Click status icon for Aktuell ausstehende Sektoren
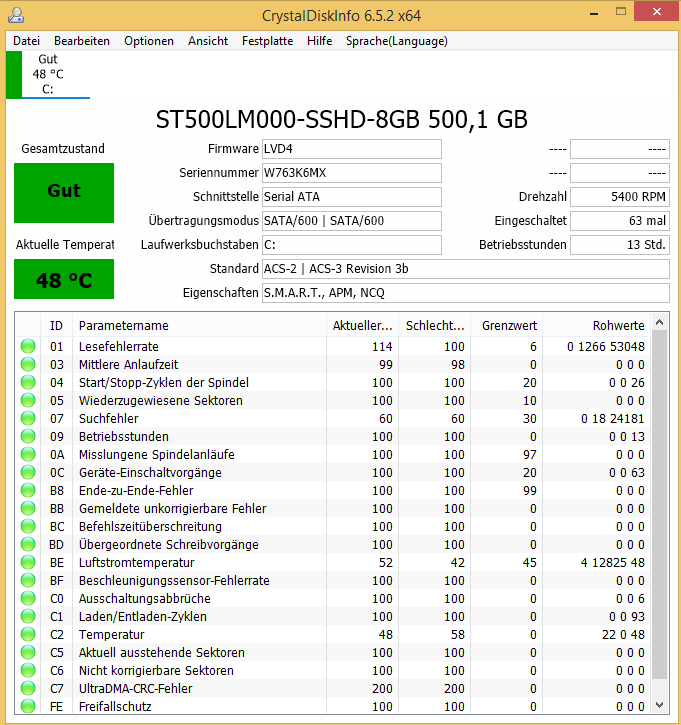The height and width of the screenshot is (725, 681). point(28,653)
